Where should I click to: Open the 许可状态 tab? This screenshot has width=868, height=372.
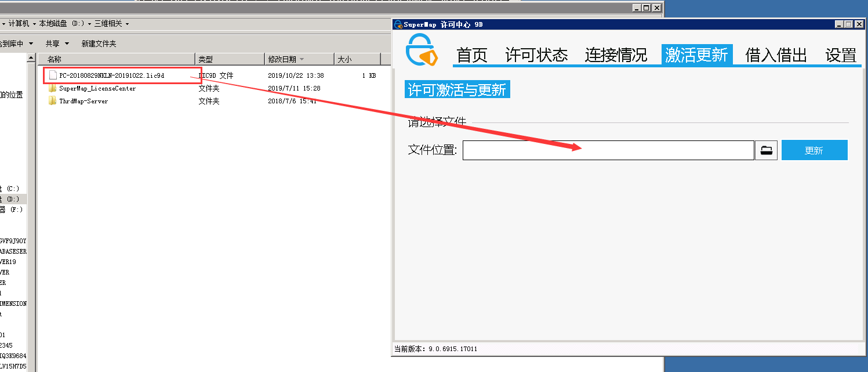[536, 55]
